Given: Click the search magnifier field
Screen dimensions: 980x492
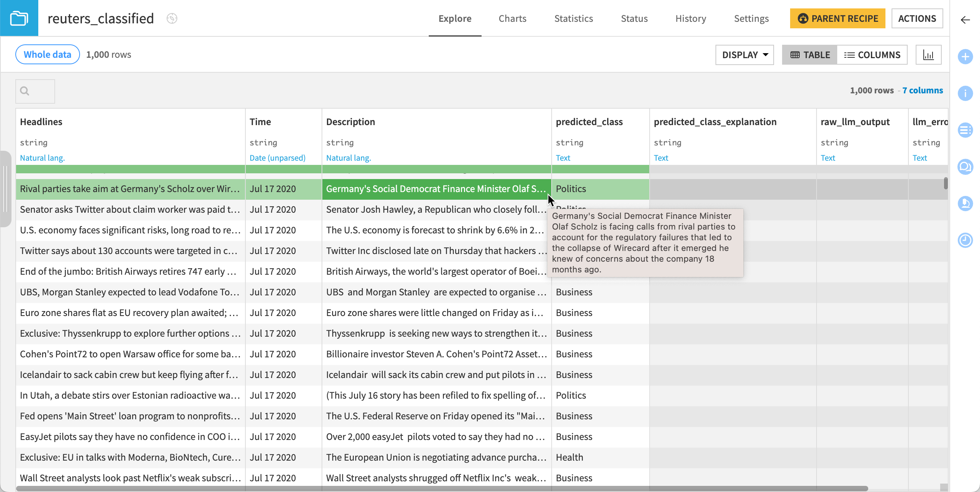Looking at the screenshot, I should point(35,91).
